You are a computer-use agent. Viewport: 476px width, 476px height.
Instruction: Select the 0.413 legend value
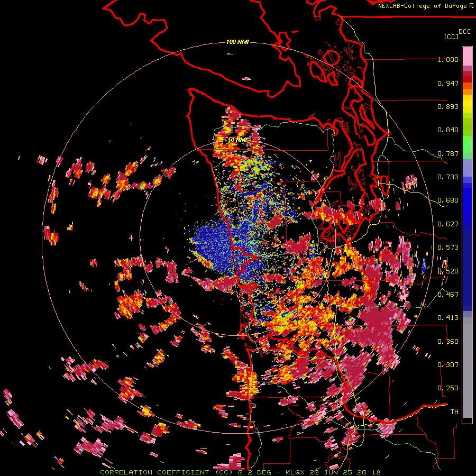coord(448,318)
